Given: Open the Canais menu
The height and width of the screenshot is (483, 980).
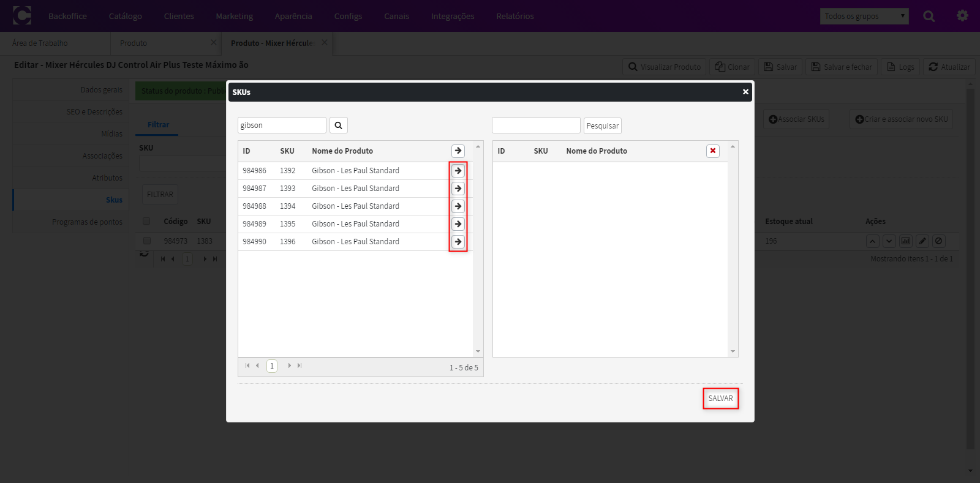Looking at the screenshot, I should (396, 16).
